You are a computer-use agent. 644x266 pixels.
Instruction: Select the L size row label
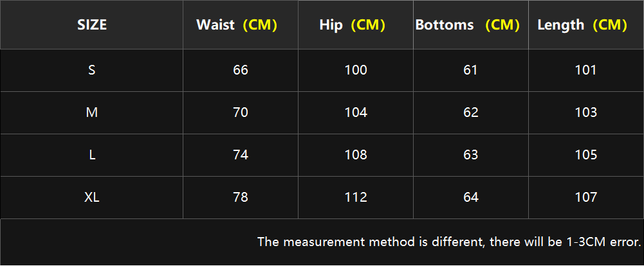[x=91, y=155]
